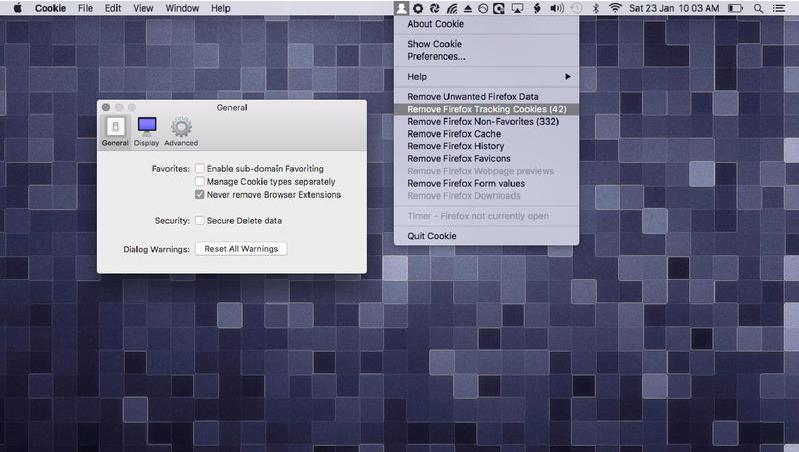Click the Bluetooth icon in the menu bar
This screenshot has height=452, width=799.
pyautogui.click(x=596, y=8)
